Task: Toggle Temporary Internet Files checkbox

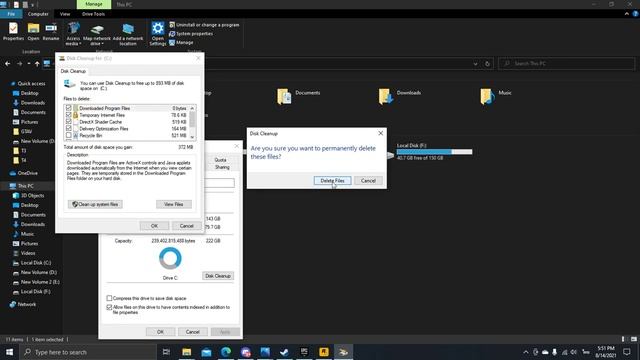Action: pos(69,115)
